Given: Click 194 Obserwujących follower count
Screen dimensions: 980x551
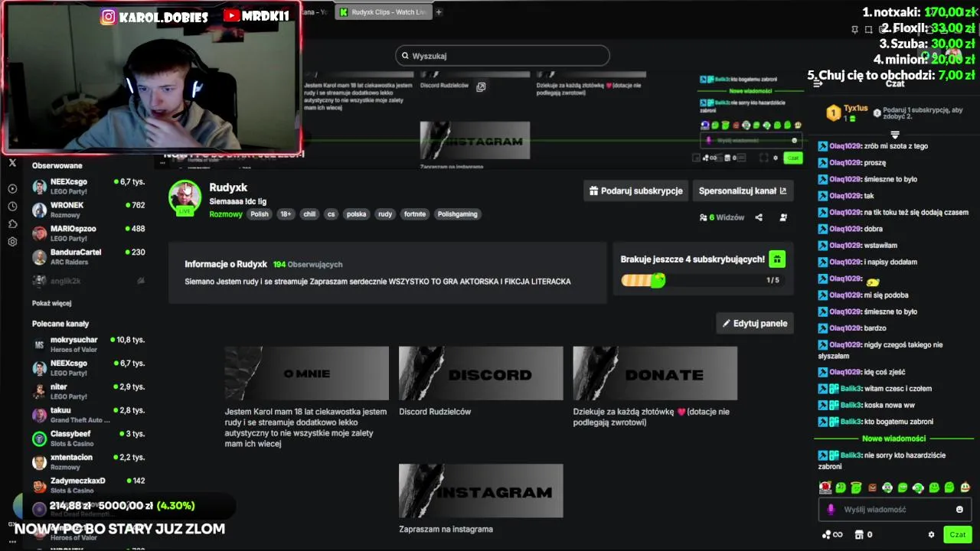Looking at the screenshot, I should coord(308,264).
